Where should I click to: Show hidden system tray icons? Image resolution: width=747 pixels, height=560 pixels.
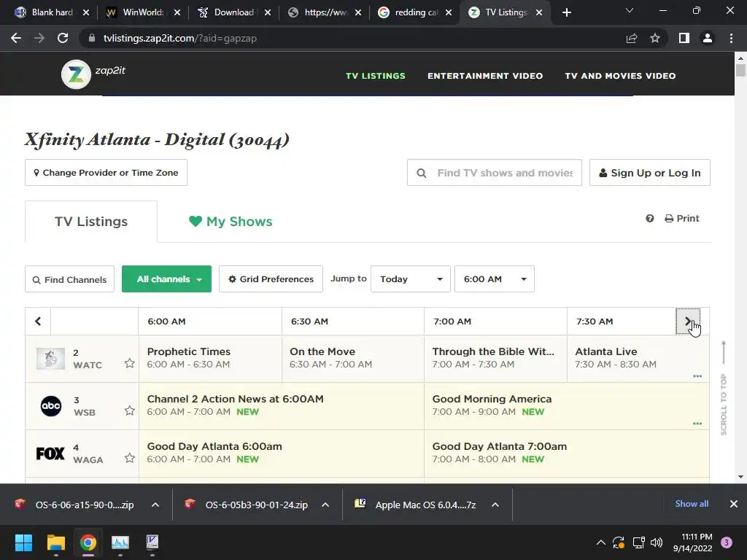pyautogui.click(x=601, y=542)
